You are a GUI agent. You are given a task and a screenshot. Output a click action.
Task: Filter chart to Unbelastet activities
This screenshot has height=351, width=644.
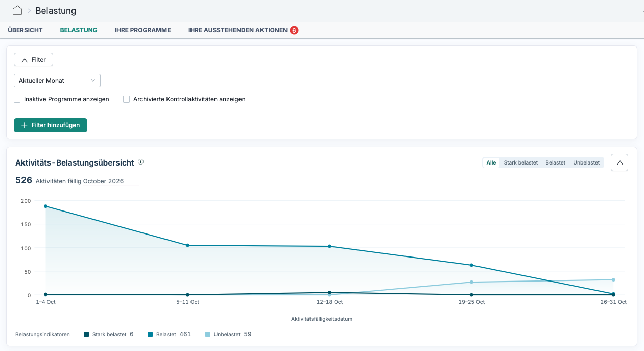586,162
